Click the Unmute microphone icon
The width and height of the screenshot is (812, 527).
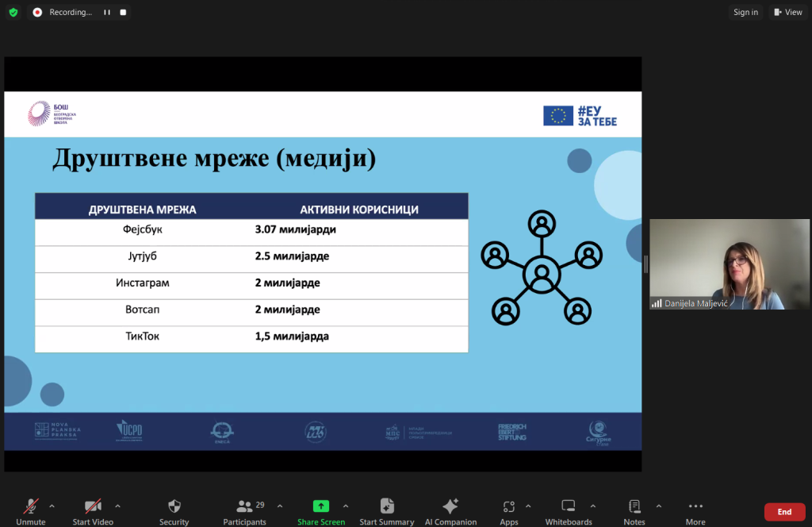click(x=31, y=506)
